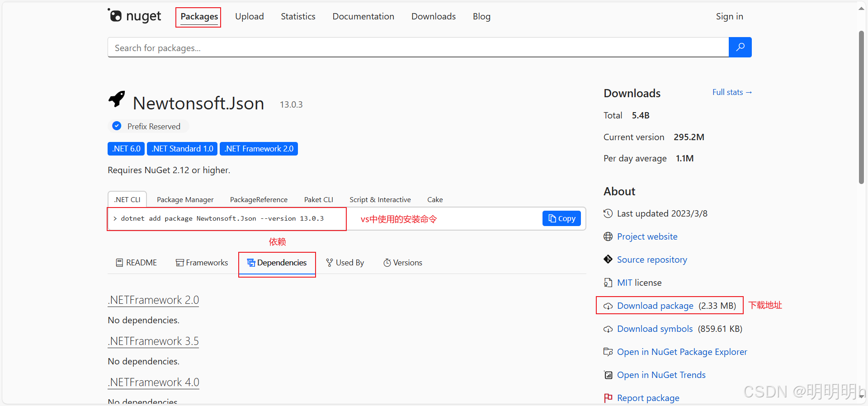Switch to the Package Manager tab
This screenshot has width=868, height=406.
pyautogui.click(x=185, y=199)
